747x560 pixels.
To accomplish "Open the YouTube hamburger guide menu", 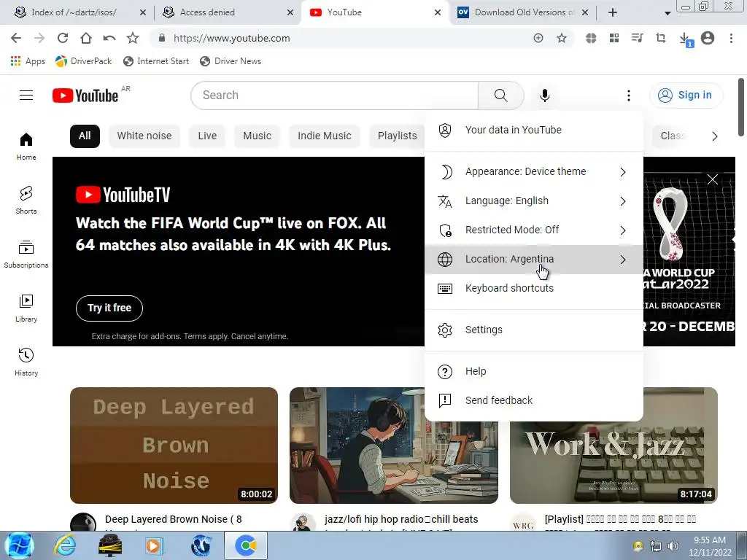I will 26,96.
